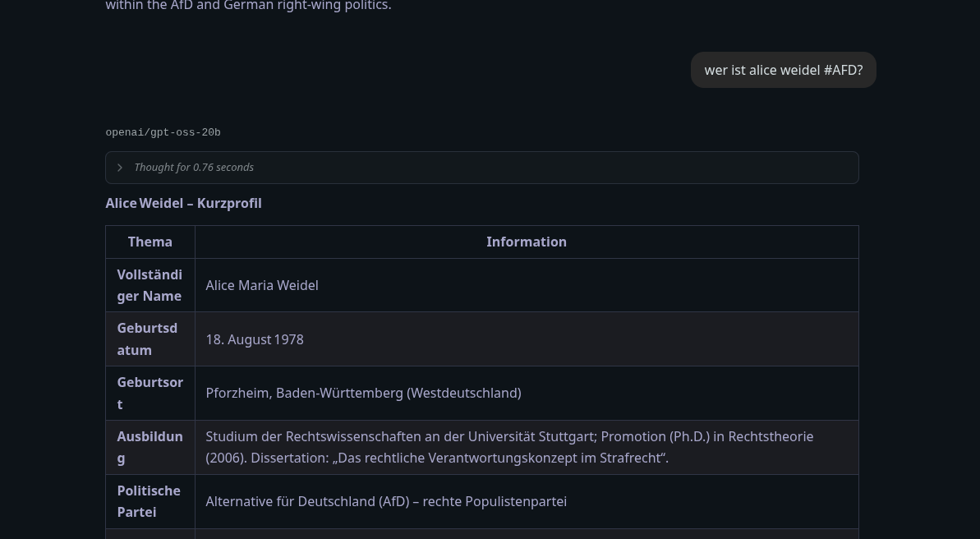Click the dissertation title text line
980x539 pixels.
pyautogui.click(x=437, y=458)
